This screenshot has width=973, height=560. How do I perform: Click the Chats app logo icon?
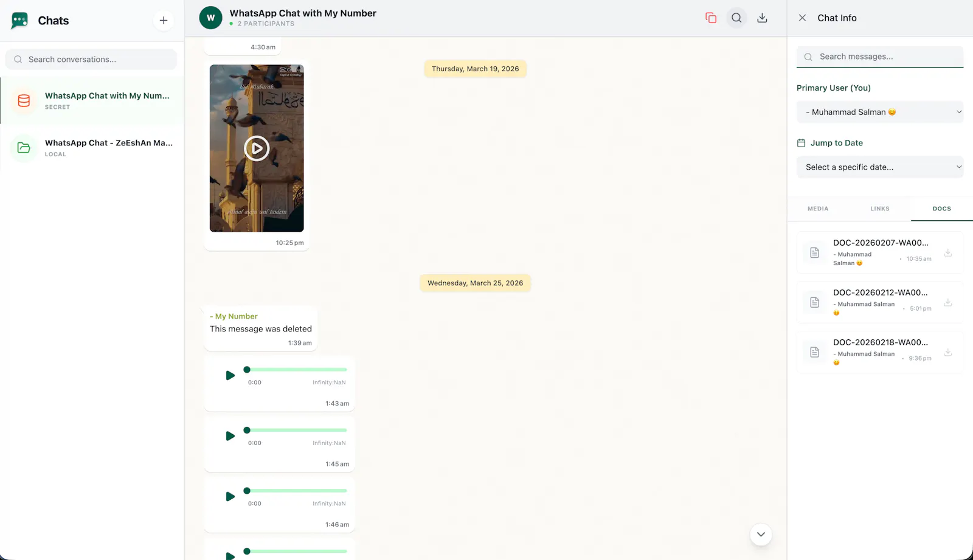(20, 21)
